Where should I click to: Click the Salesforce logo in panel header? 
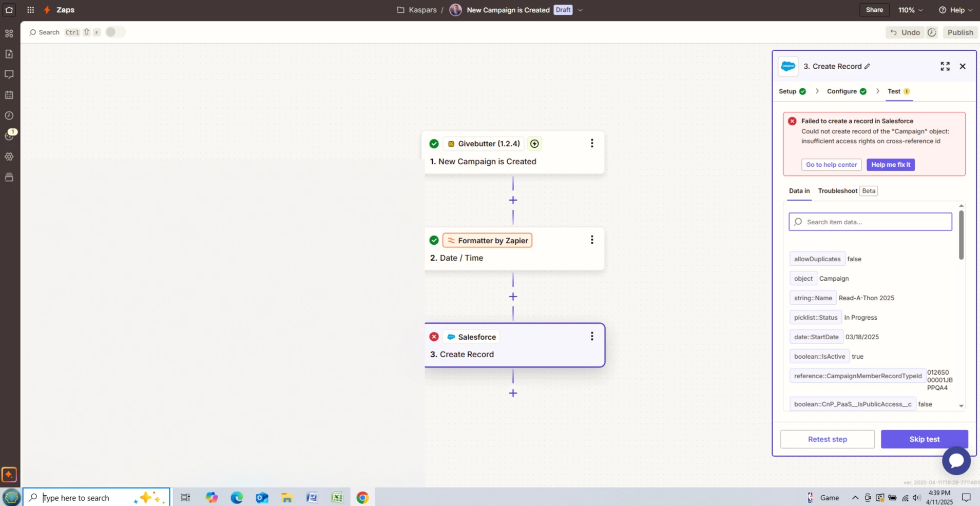[788, 66]
